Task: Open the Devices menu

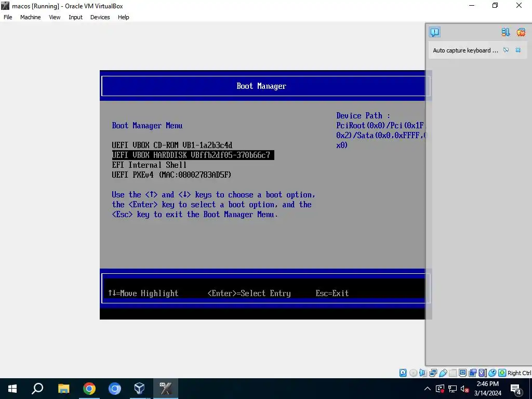Action: click(100, 17)
